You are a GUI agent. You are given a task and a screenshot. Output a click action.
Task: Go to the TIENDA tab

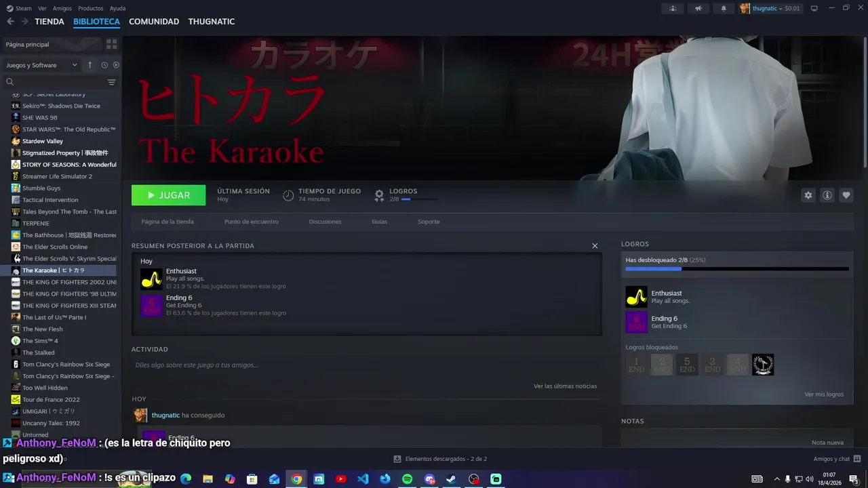tap(50, 22)
